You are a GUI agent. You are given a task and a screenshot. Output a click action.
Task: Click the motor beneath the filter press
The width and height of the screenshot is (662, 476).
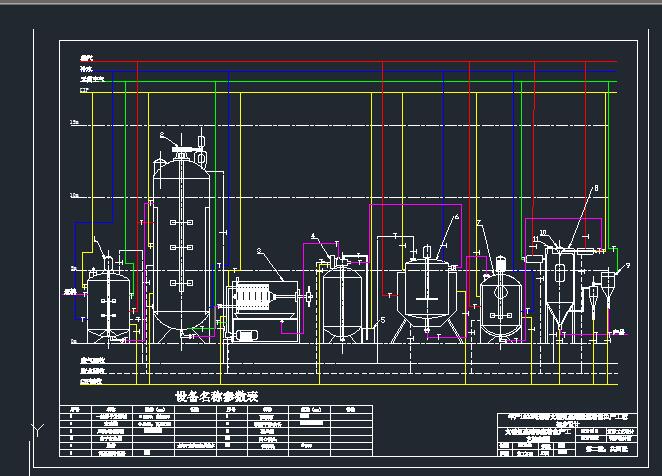click(246, 335)
